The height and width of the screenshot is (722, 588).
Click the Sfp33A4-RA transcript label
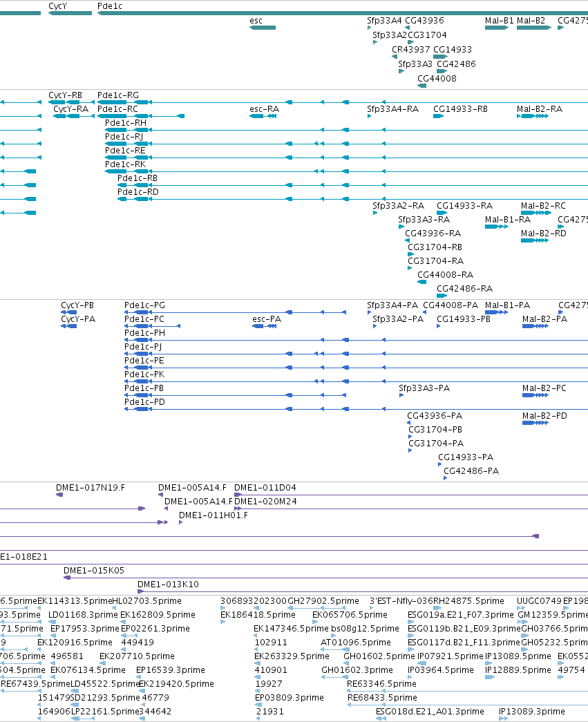point(392,109)
